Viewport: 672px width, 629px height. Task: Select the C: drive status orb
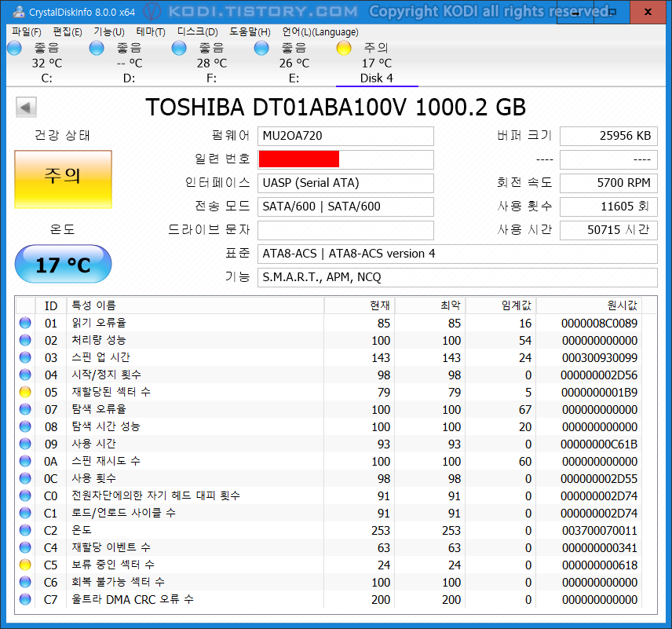click(x=14, y=48)
